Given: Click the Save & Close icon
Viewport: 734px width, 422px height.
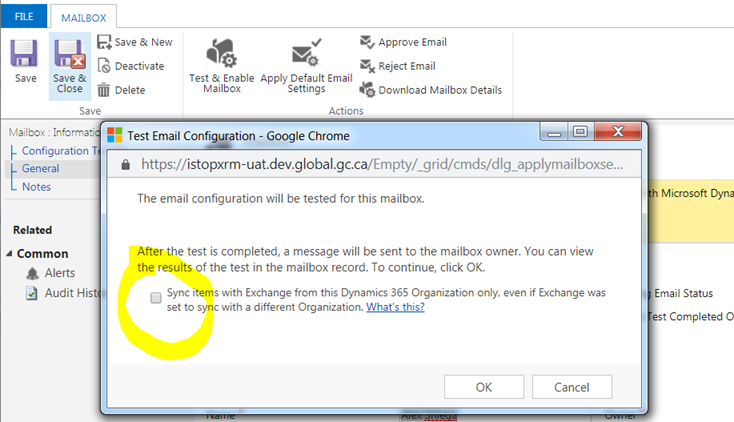Looking at the screenshot, I should tap(70, 53).
